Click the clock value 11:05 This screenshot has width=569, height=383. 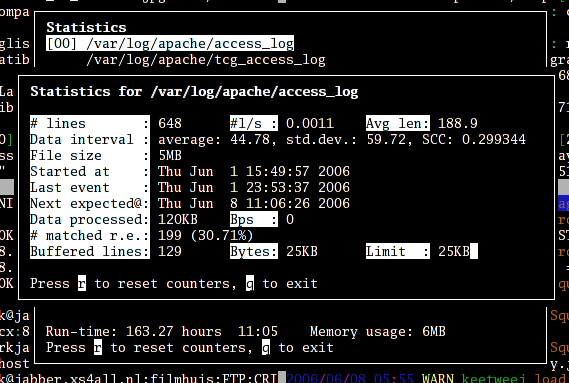[x=258, y=331]
